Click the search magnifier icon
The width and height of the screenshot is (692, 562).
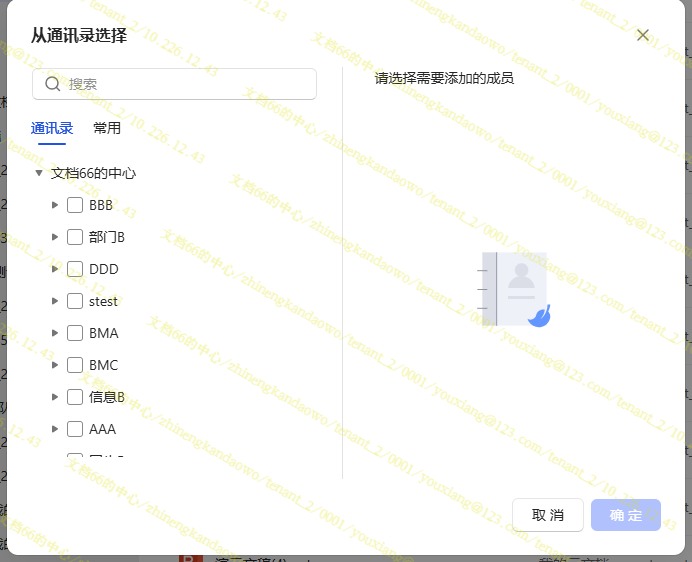(x=53, y=84)
